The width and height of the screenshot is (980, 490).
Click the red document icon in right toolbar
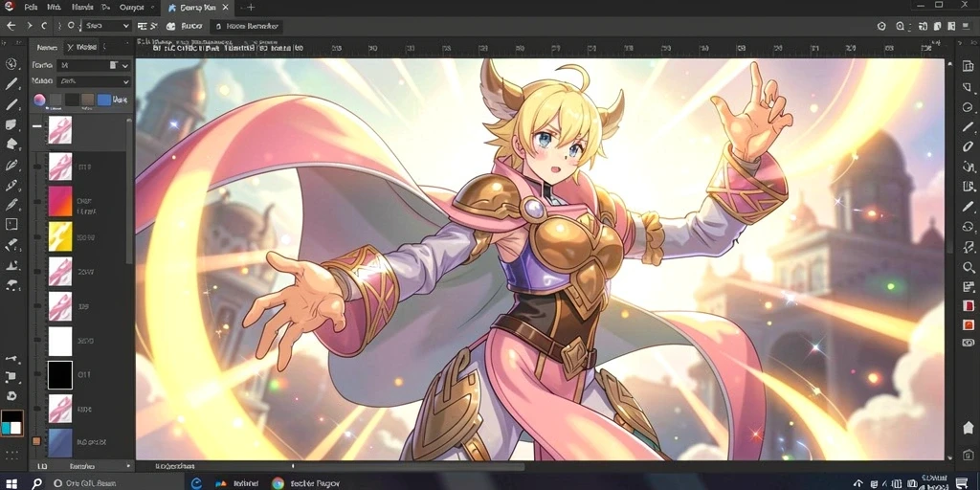pos(969,305)
